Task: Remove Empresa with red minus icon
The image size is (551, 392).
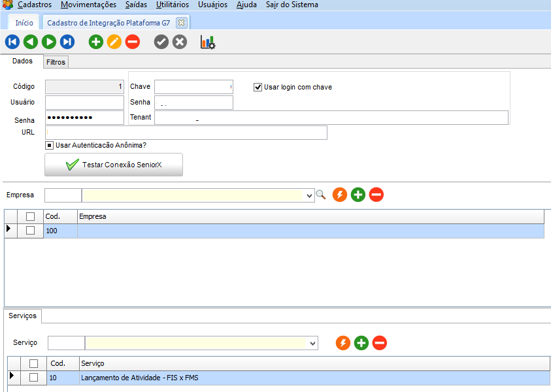Action: pyautogui.click(x=376, y=195)
